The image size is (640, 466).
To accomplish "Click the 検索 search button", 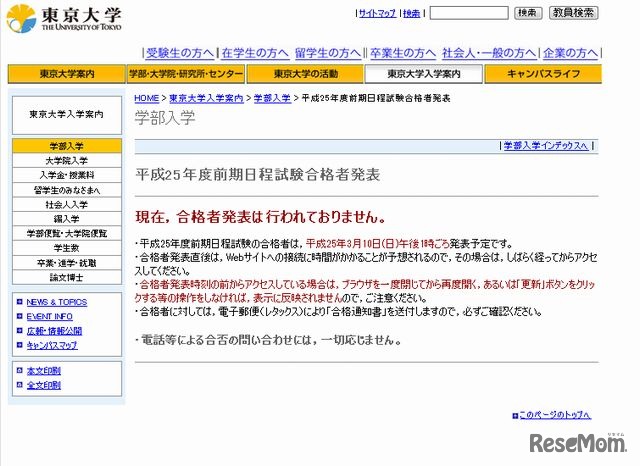I will coord(528,13).
